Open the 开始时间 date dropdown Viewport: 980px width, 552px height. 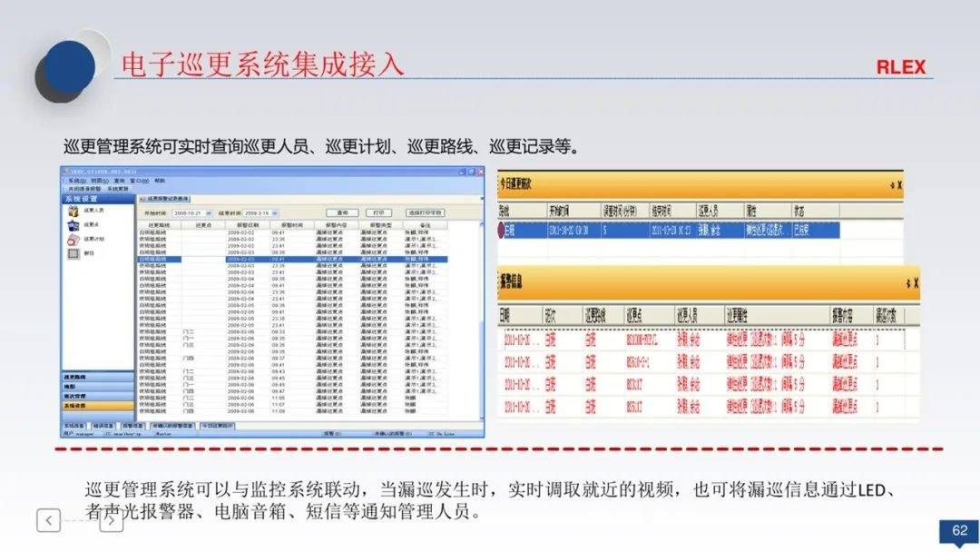click(208, 213)
